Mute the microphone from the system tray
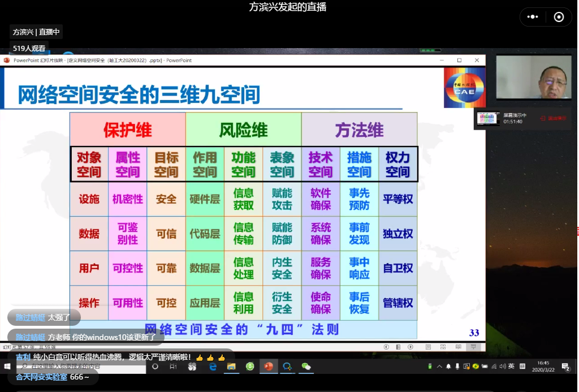Viewport: 579px width, 392px height. tap(457, 367)
